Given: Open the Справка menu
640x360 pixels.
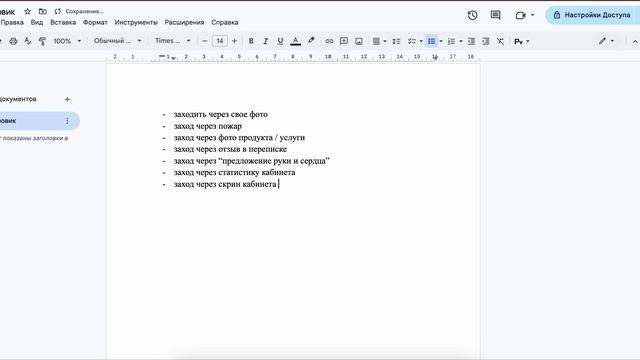Looking at the screenshot, I should coord(224,22).
